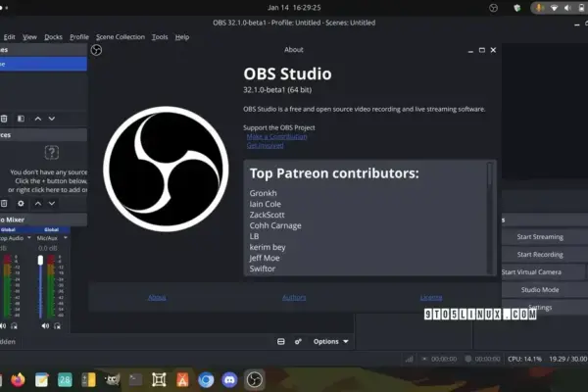This screenshot has height=392, width=588.
Task: Click the layout icon left of Options
Action: click(281, 341)
